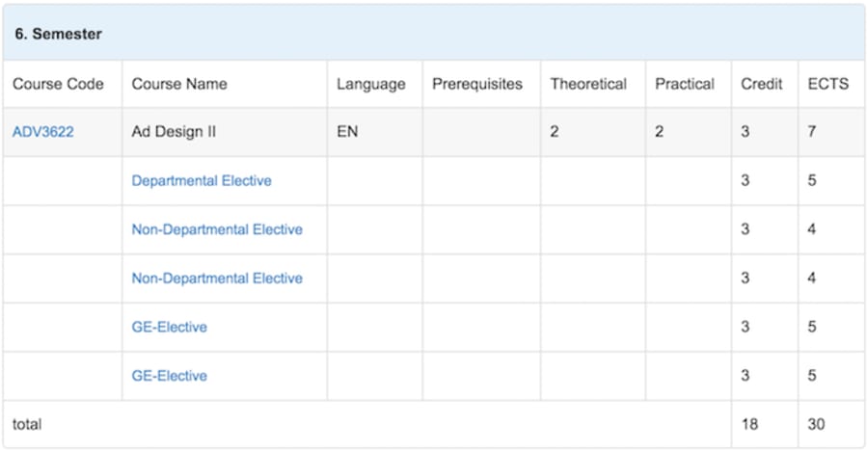Click the Credit column header
The width and height of the screenshot is (868, 451).
pyautogui.click(x=762, y=84)
